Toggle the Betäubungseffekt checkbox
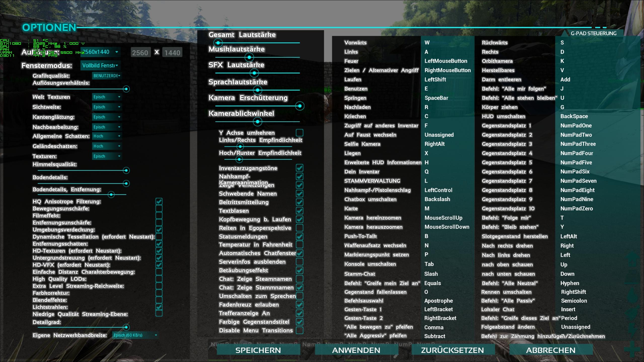This screenshot has height=362, width=644. tap(299, 270)
